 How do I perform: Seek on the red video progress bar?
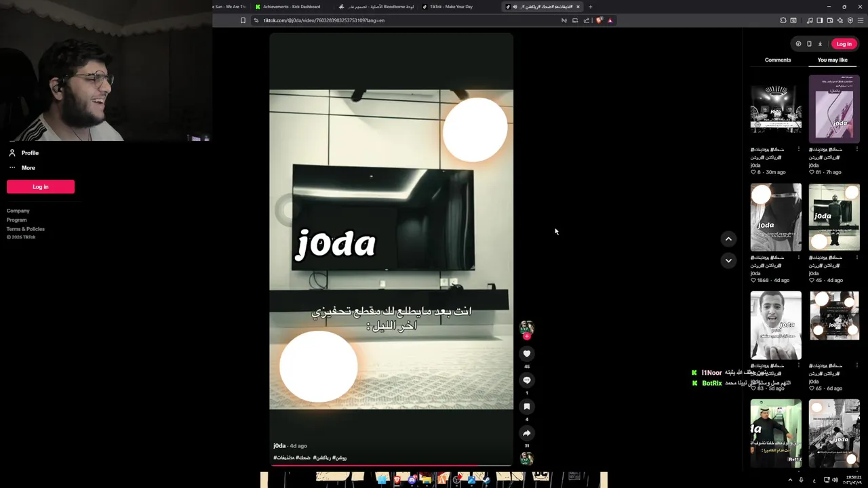point(391,466)
